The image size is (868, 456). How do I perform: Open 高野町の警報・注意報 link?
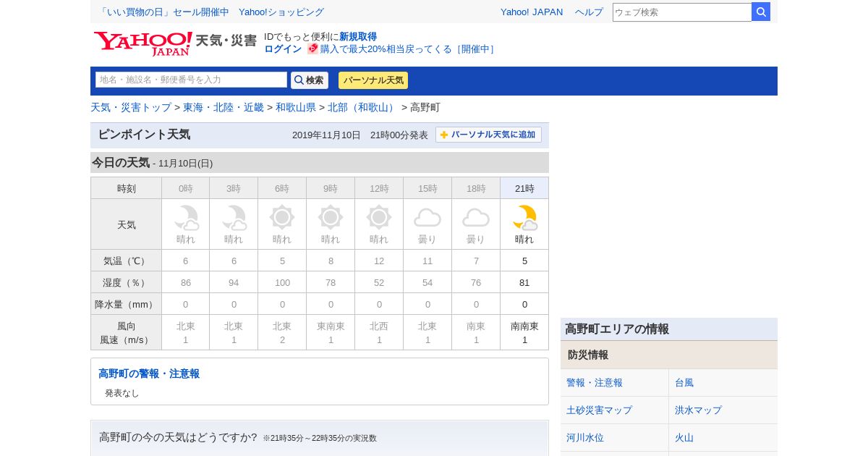click(149, 373)
